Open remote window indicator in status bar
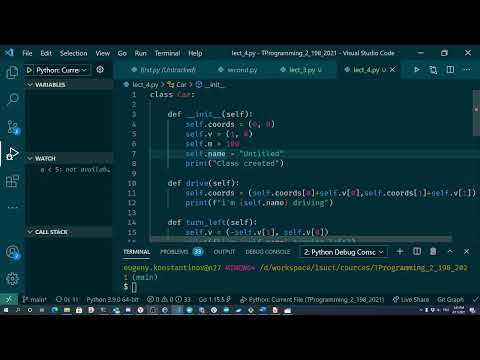The height and width of the screenshot is (360, 480). click(9, 299)
